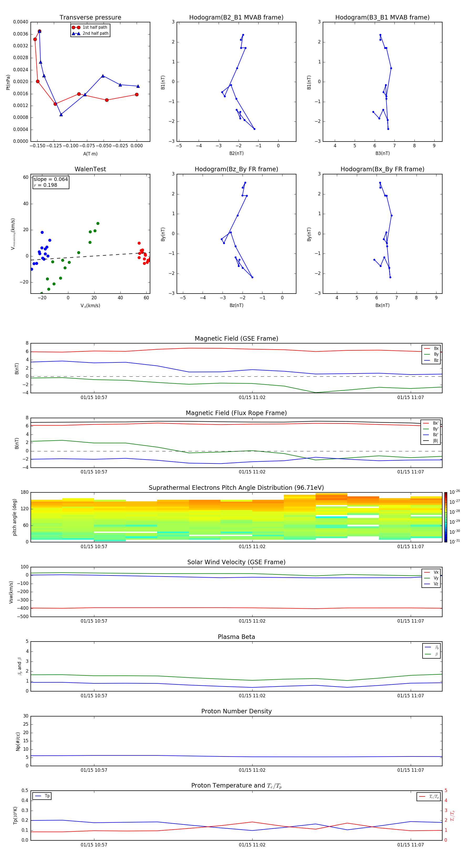The width and height of the screenshot is (473, 868).
Task: Click the 'Magnetic Field (Flux Rope Frame)' title
Action: pos(236,413)
